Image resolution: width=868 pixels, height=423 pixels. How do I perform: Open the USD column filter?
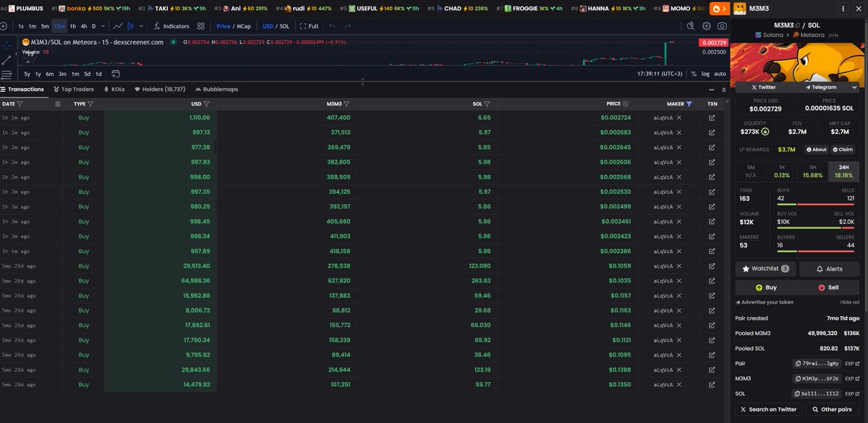208,104
